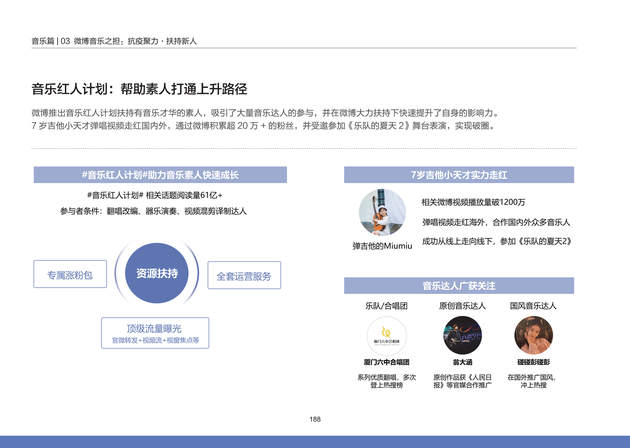
Task: Click the page title 音乐红人计划：帮助素人打通上升路径
Action: tap(139, 89)
